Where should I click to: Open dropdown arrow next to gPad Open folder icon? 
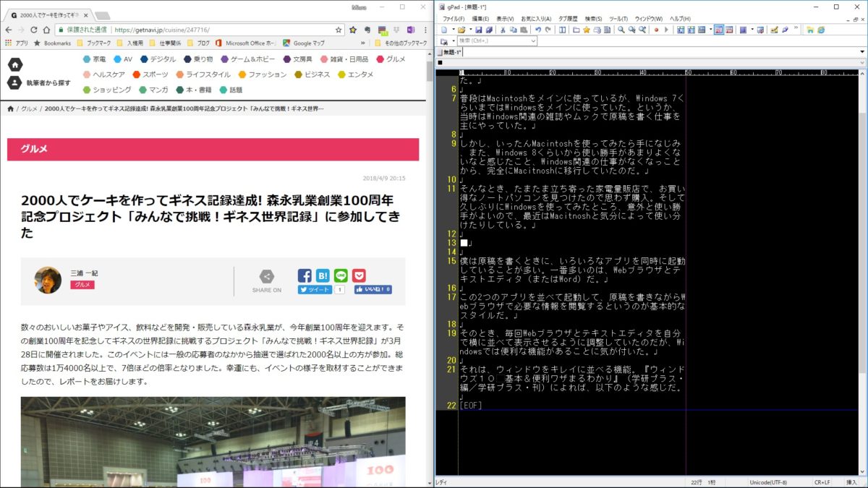click(x=469, y=30)
